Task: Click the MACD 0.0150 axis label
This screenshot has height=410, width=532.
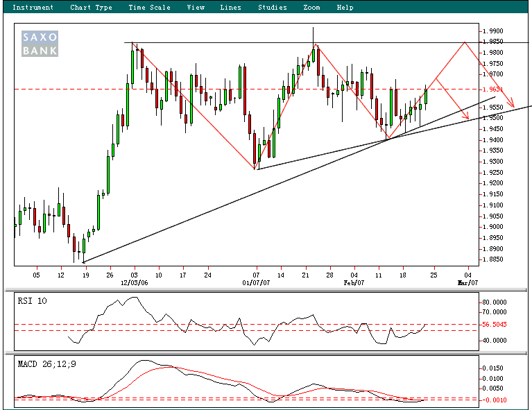Action: [493, 368]
